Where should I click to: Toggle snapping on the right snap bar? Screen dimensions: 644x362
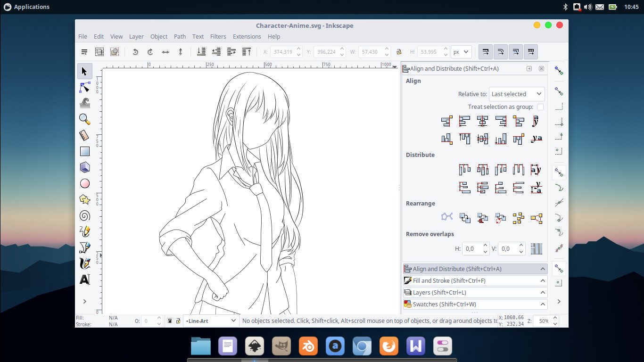(x=559, y=70)
